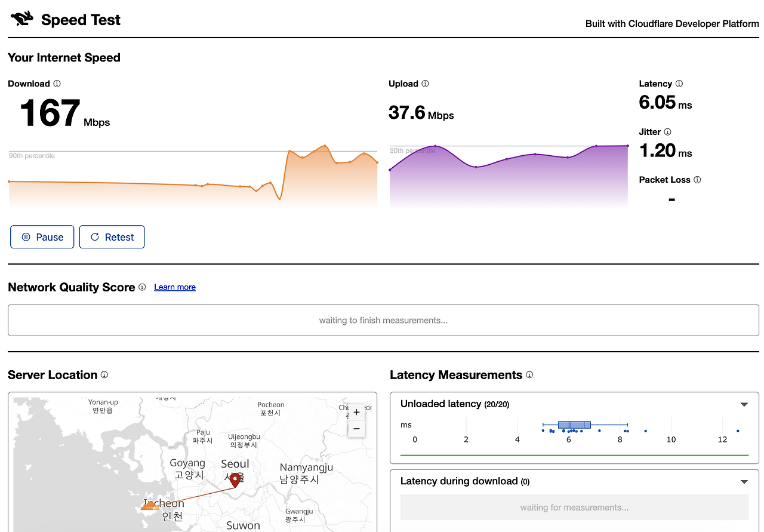Click the Pocheon label on the map
Image resolution: width=764 pixels, height=532 pixels.
271,408
